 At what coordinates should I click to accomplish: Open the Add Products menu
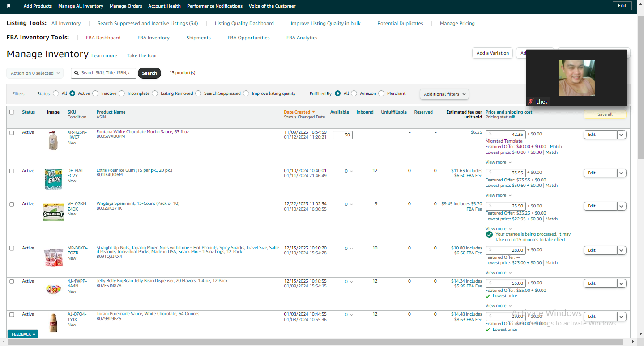(38, 6)
